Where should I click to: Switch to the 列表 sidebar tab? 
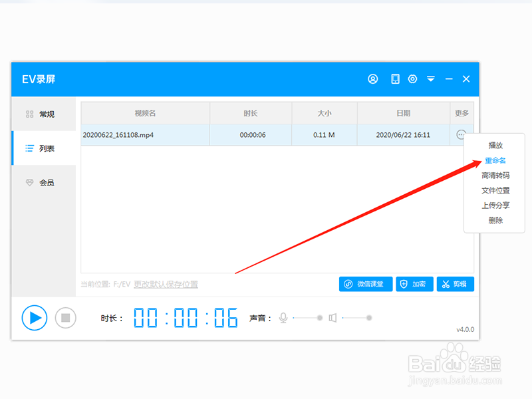(x=44, y=148)
